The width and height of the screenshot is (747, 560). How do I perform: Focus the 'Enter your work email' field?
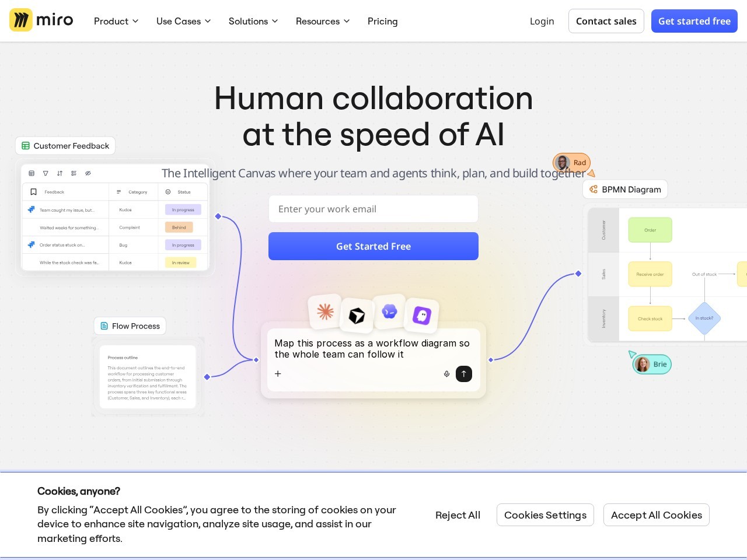pos(373,209)
